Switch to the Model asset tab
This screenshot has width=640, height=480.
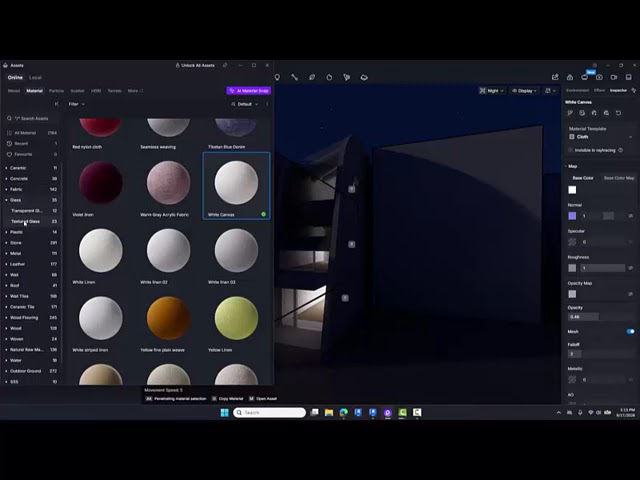(14, 91)
